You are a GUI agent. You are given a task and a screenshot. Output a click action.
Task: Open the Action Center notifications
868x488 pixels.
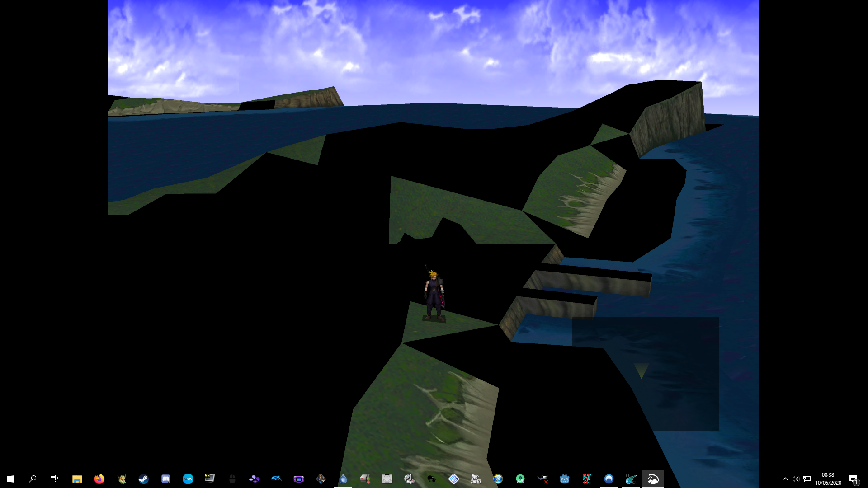854,479
